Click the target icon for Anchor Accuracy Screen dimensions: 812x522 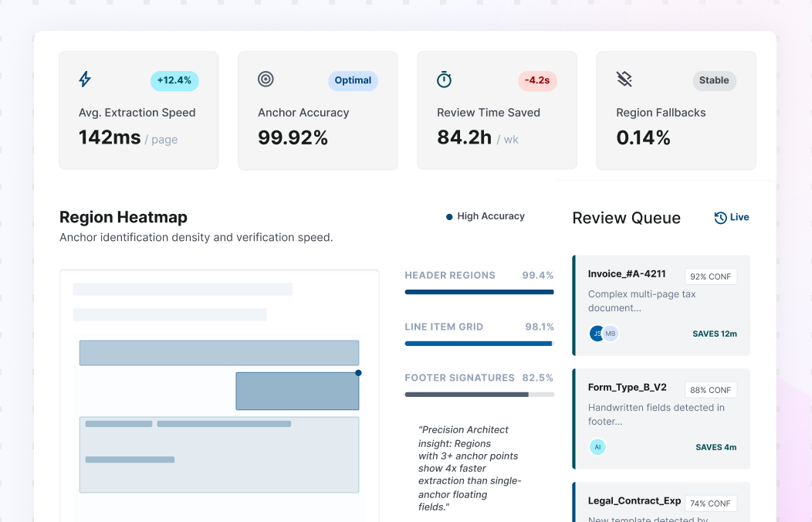click(x=266, y=80)
